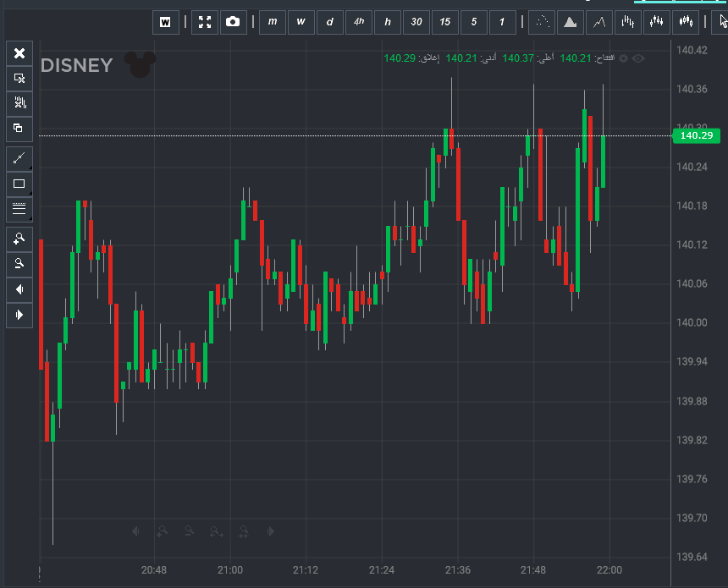The height and width of the screenshot is (588, 728).
Task: Open chart settings gear icon
Action: (x=624, y=58)
